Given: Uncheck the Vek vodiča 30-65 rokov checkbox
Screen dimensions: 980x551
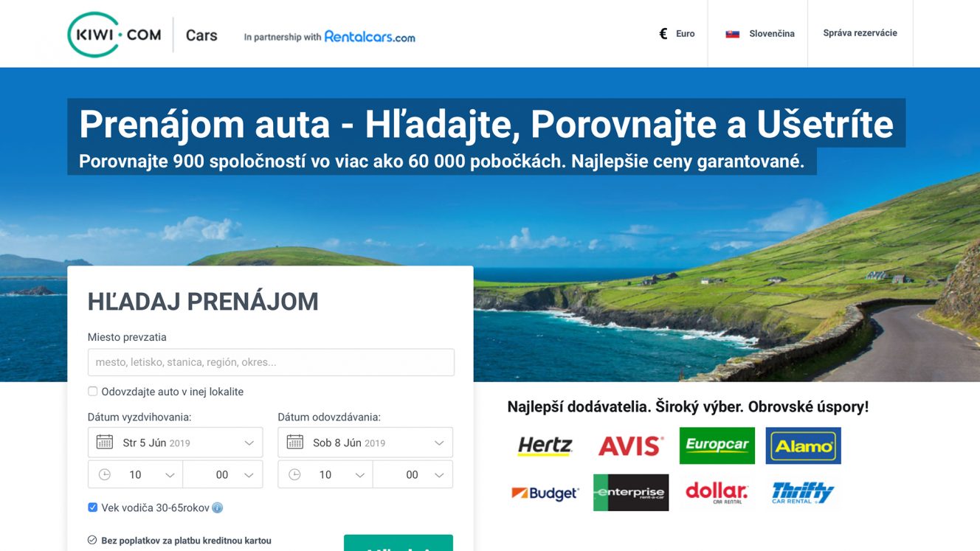Looking at the screenshot, I should pyautogui.click(x=92, y=507).
